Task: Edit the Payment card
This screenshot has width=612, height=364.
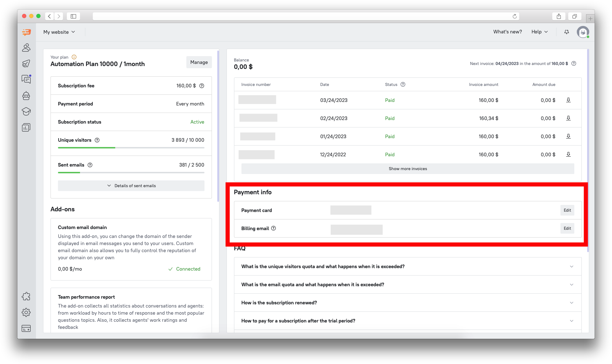Action: click(x=567, y=210)
